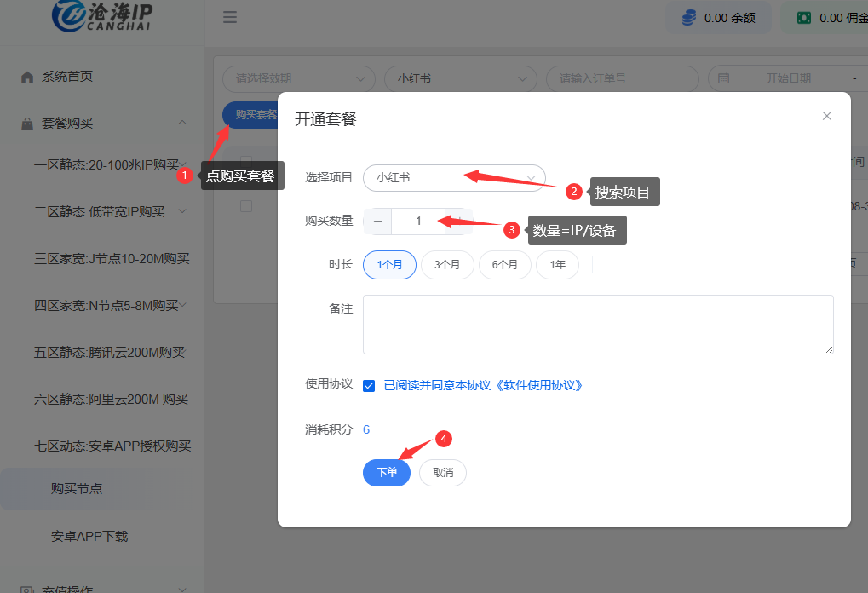Click the hamburger menu collapse icon
The width and height of the screenshot is (868, 593).
230,17
